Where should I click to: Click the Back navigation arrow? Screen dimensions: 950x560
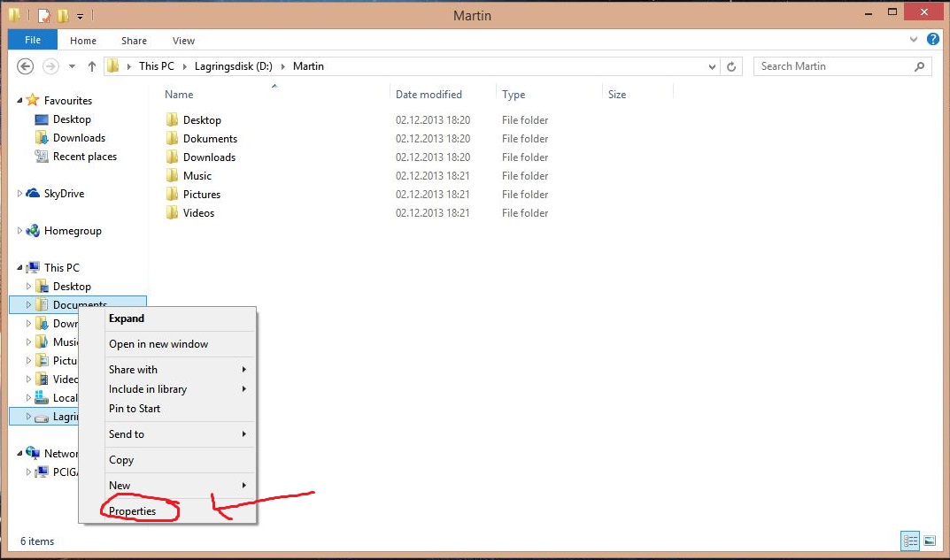click(25, 66)
